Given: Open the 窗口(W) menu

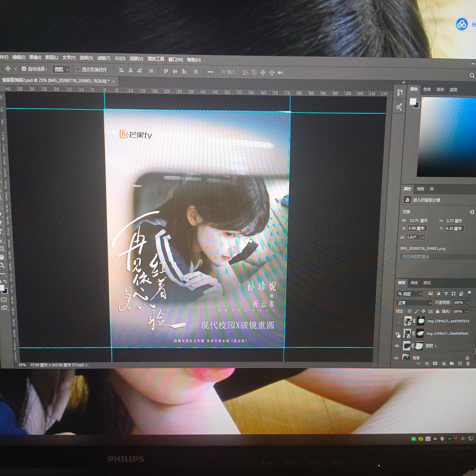Looking at the screenshot, I should click(176, 60).
